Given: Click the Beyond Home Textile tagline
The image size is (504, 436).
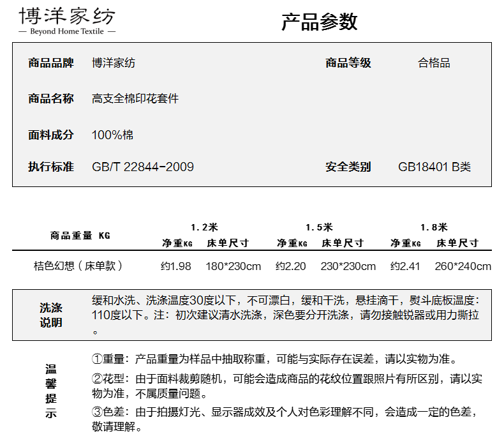Looking at the screenshot, I should (67, 31).
